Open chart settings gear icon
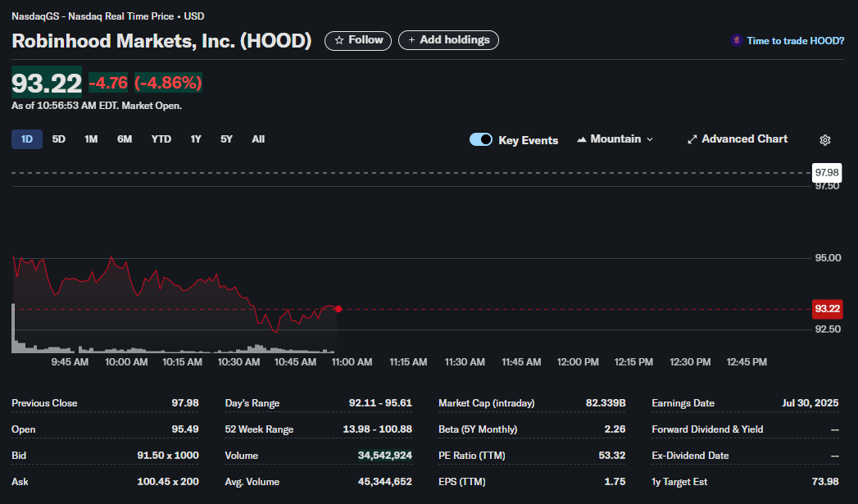858x504 pixels. 825,140
